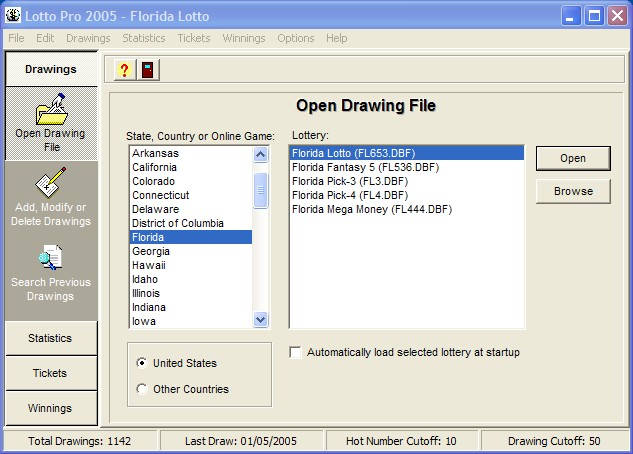Viewport: 633px width, 454px height.
Task: Click the Open button
Action: tap(573, 158)
